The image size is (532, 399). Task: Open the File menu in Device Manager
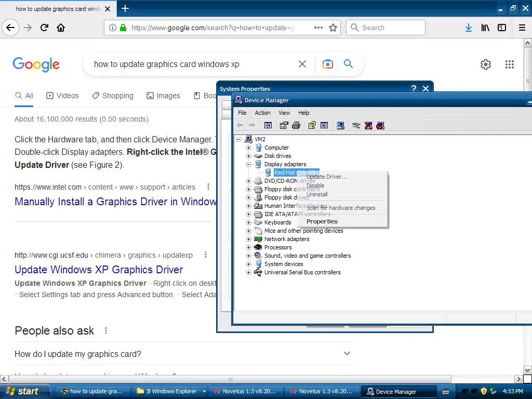[x=242, y=113]
